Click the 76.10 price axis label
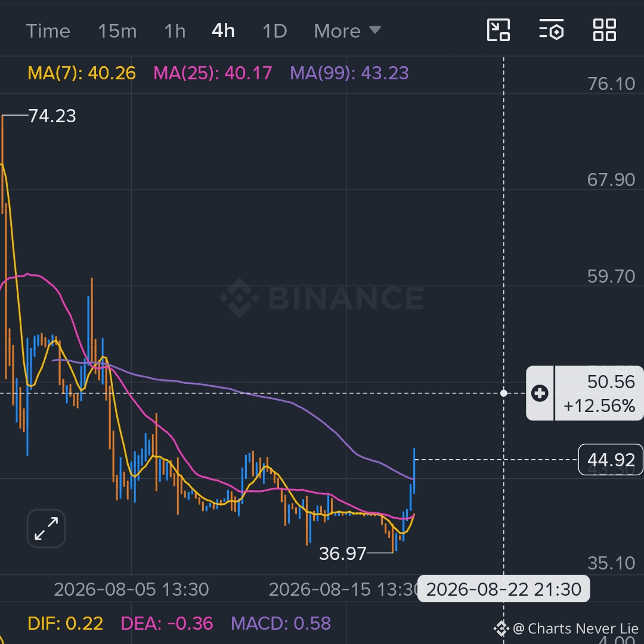 [x=611, y=84]
